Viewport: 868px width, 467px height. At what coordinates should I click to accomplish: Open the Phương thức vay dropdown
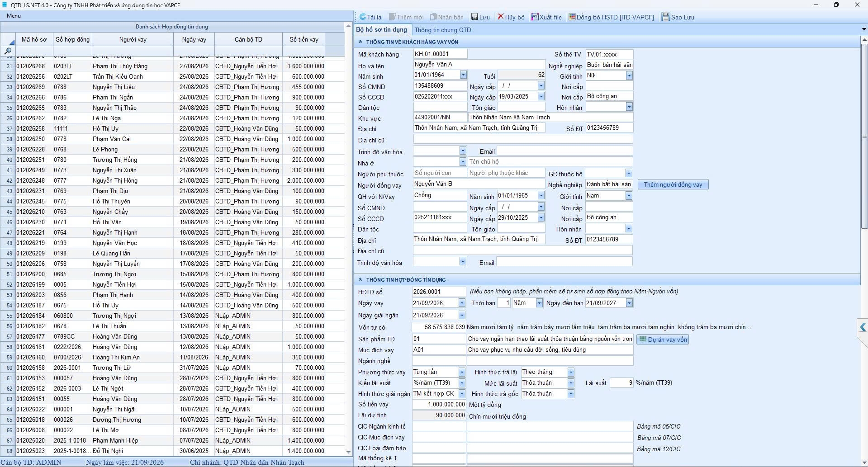462,372
